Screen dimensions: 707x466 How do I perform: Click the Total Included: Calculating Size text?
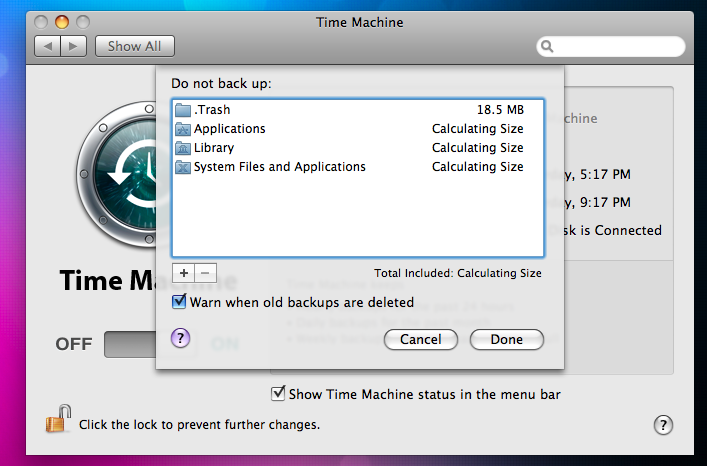point(458,273)
